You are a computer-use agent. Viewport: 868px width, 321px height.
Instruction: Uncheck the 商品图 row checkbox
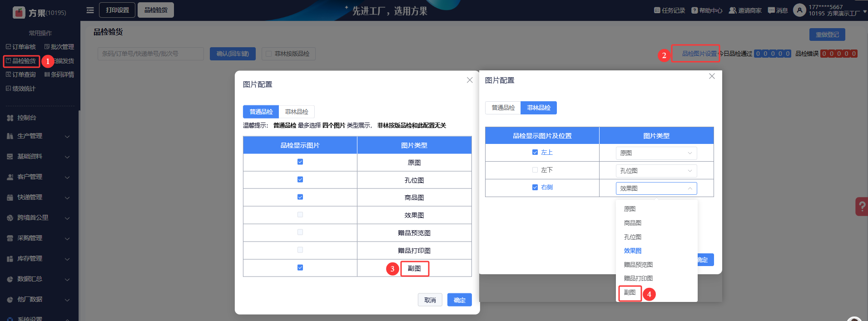300,197
